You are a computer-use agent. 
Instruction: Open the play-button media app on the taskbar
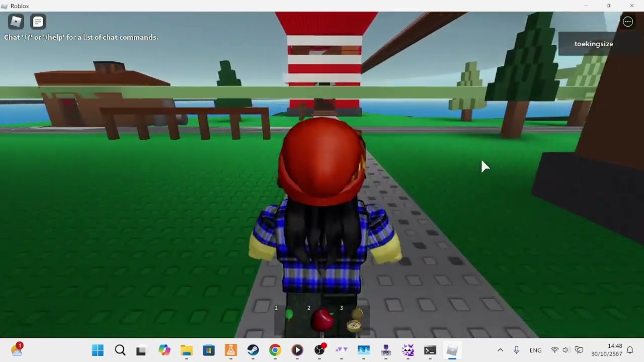297,350
